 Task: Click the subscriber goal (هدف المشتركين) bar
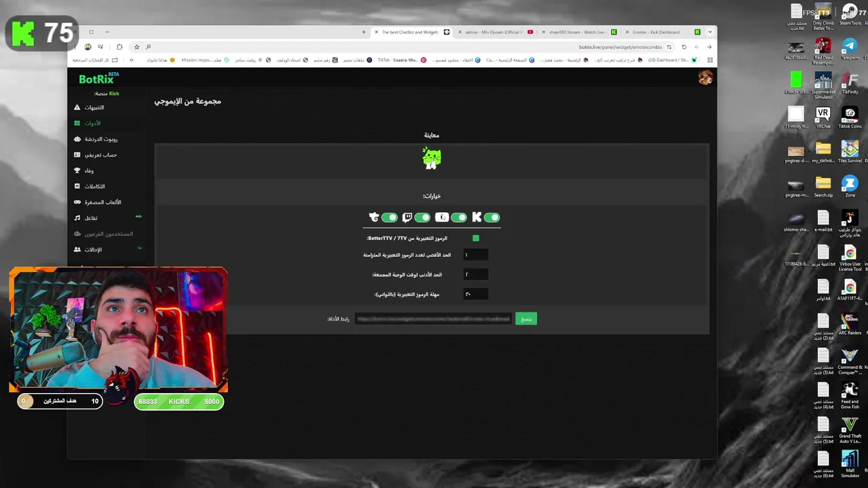click(x=60, y=401)
